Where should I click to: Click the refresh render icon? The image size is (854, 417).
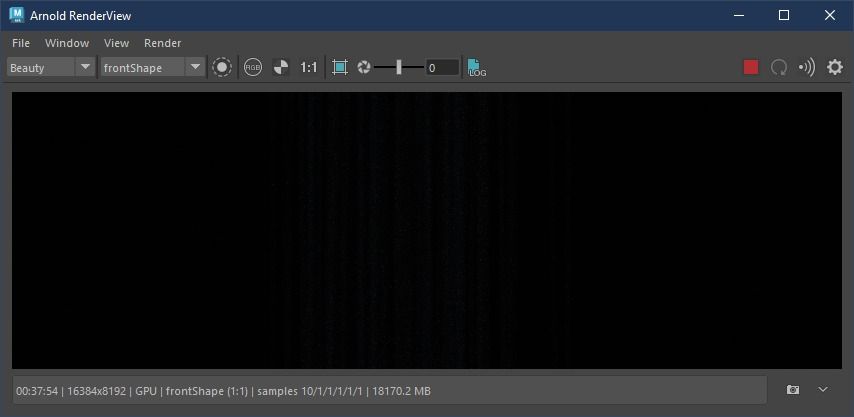coord(779,67)
